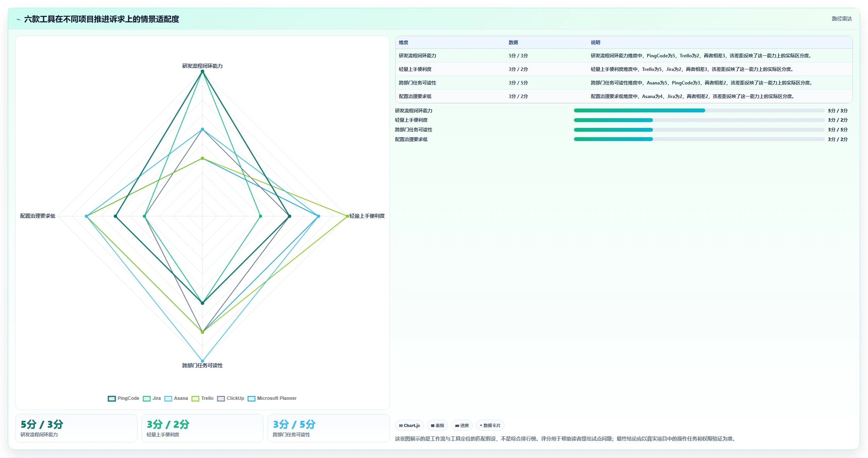Toggle PingCode series in chart legend
The height and width of the screenshot is (458, 868).
pos(124,398)
